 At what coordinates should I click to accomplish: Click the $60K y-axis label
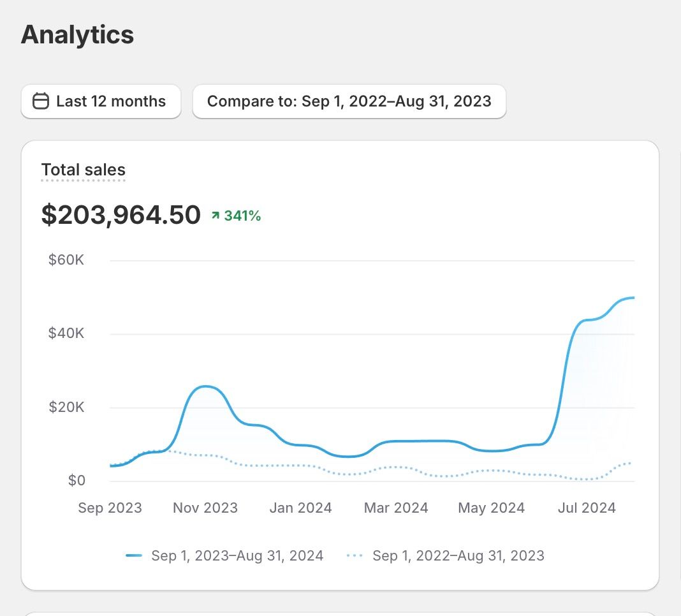(66, 260)
